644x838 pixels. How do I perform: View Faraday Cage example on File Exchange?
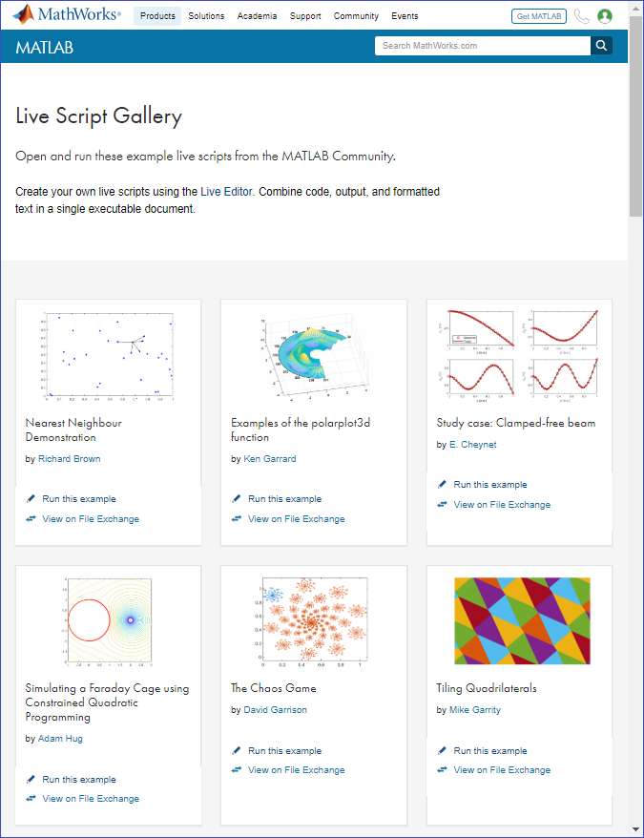click(x=91, y=799)
